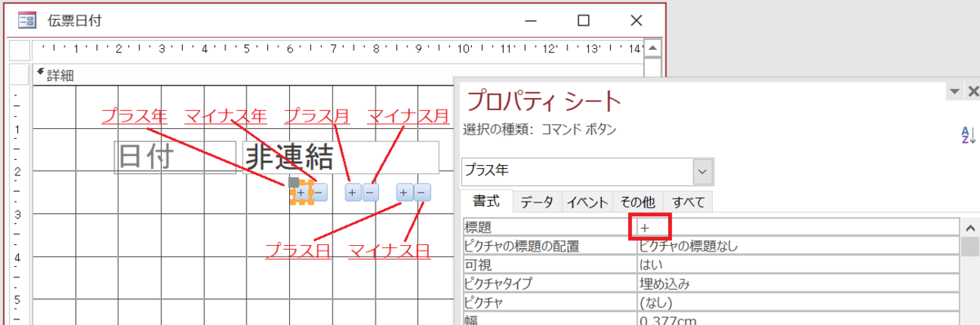Click the ピクチャの標題なし value cell
Viewport: 980px width, 325px height.
pyautogui.click(x=797, y=246)
